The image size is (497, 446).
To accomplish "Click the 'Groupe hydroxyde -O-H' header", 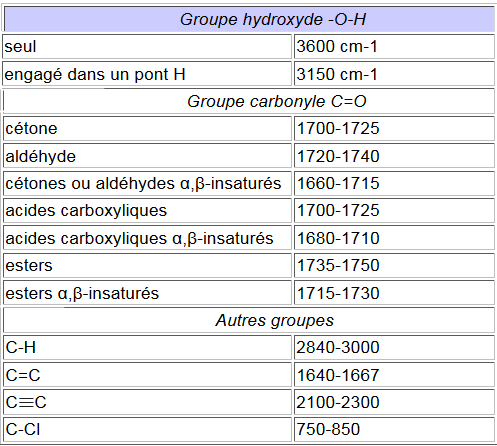I will pyautogui.click(x=249, y=19).
